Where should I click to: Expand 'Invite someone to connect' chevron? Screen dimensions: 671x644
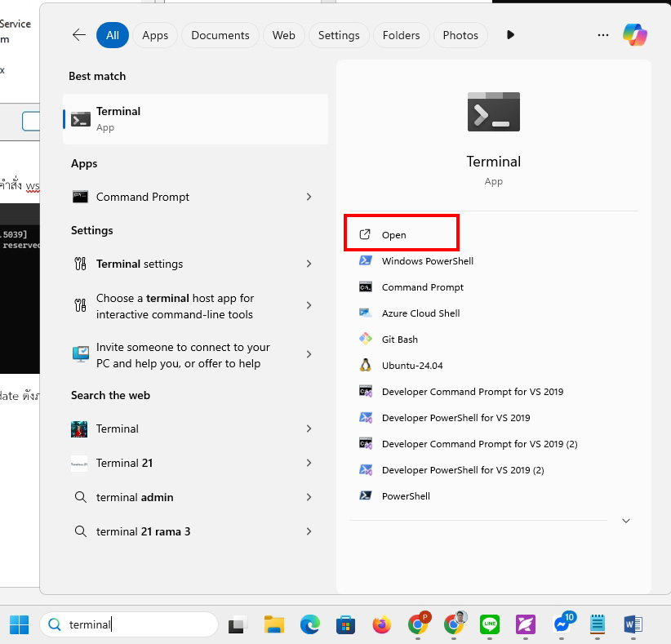click(x=309, y=354)
